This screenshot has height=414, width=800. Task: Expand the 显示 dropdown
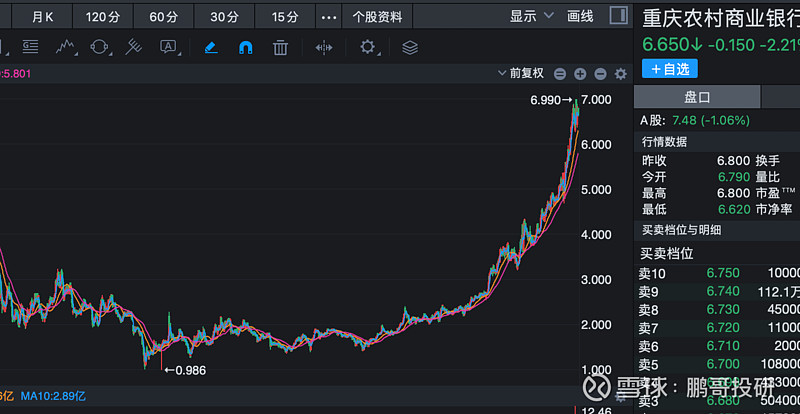tap(532, 16)
